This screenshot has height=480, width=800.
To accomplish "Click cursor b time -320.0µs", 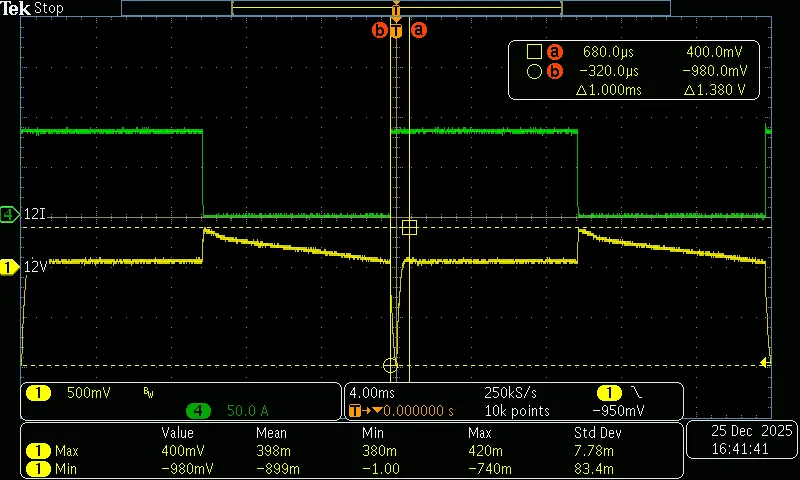I will [x=609, y=71].
